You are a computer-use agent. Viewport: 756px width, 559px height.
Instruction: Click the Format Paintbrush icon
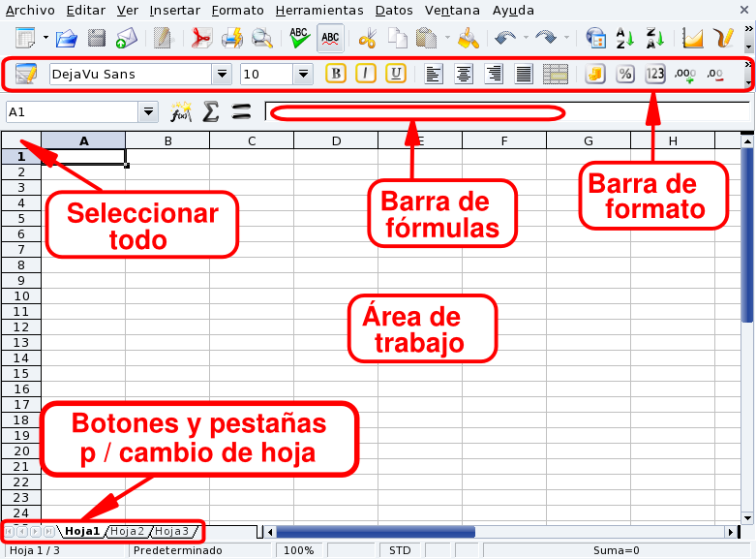point(469,38)
